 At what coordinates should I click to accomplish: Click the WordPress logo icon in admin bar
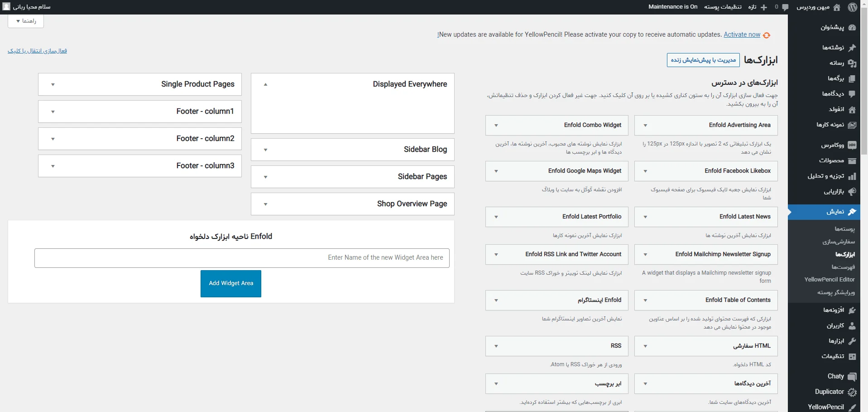point(852,7)
